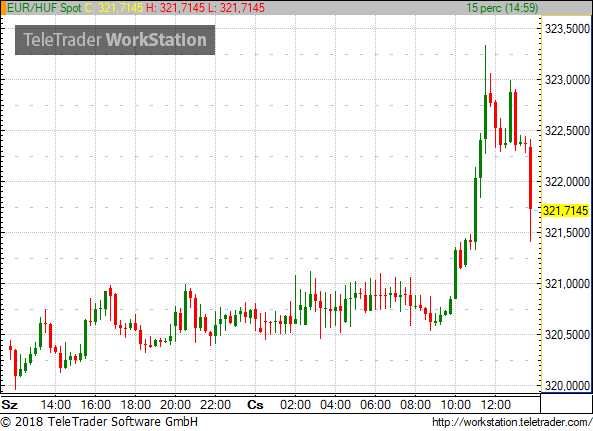
Task: Click the TeleTrader WorkStation watermark logo
Action: click(115, 40)
